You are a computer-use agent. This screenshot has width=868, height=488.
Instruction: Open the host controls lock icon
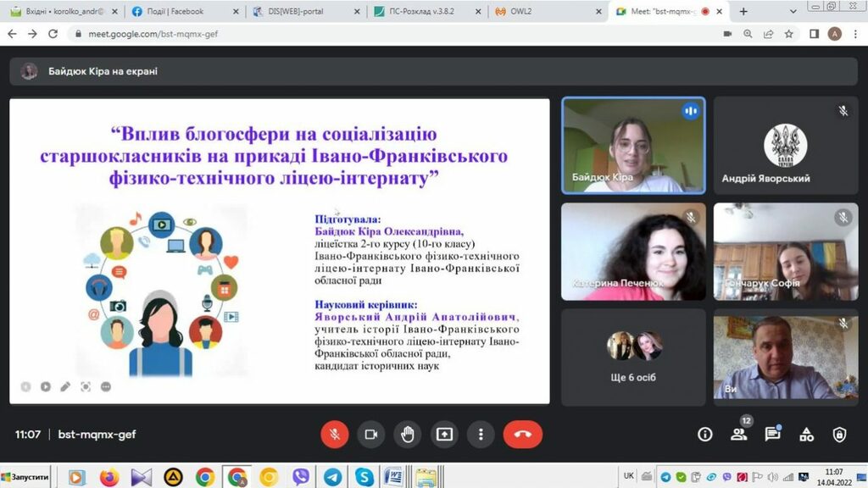[x=839, y=435]
